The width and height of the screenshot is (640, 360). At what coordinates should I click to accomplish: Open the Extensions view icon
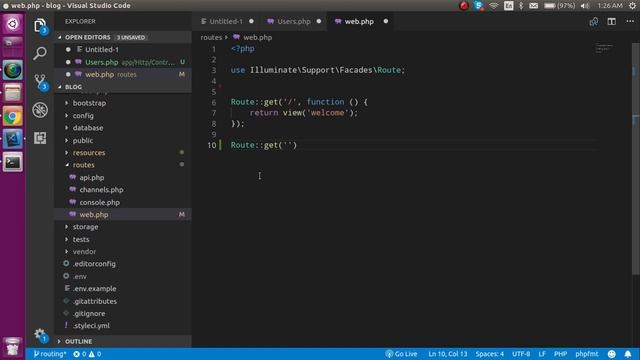(40, 138)
